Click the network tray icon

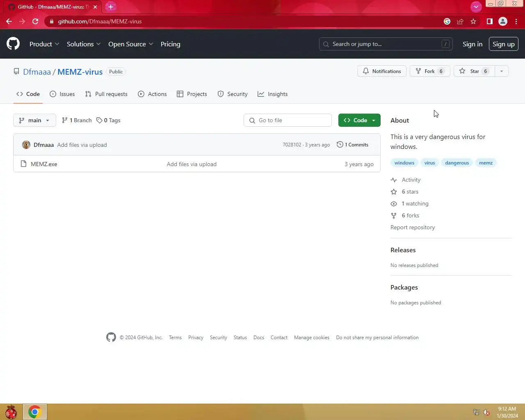pyautogui.click(x=476, y=412)
